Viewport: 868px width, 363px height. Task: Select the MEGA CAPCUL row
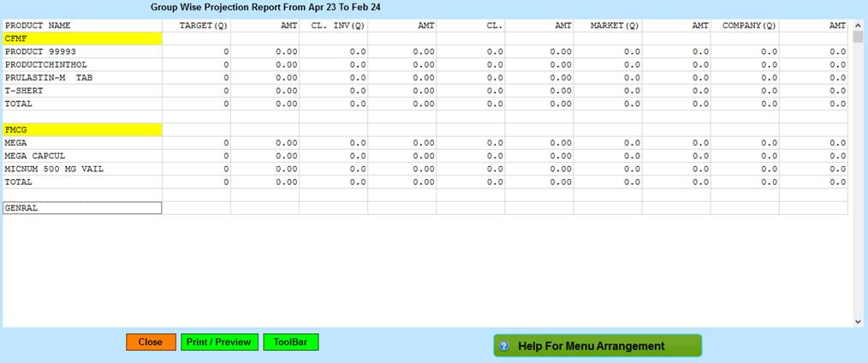click(x=35, y=156)
